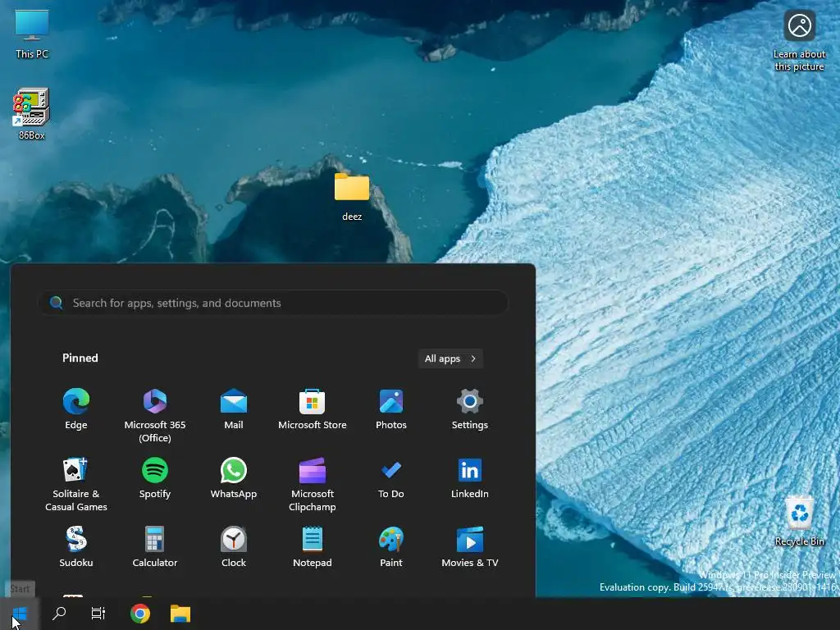The height and width of the screenshot is (630, 840).
Task: Select This PC desktop icon
Action: [32, 34]
